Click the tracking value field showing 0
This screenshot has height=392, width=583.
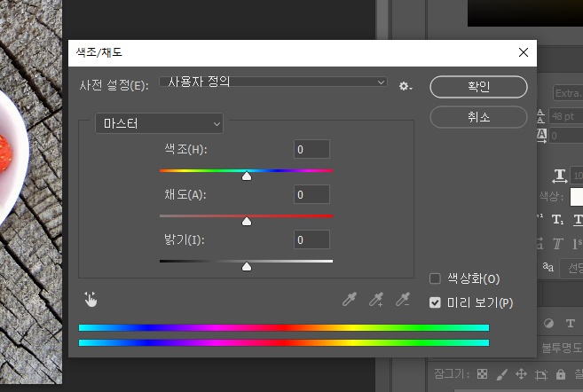[566, 136]
